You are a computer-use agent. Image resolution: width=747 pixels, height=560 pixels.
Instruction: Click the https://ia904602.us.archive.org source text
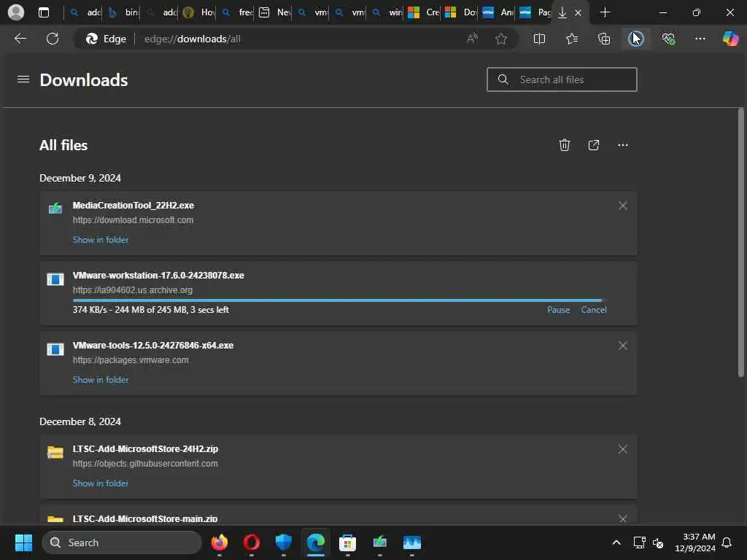(x=133, y=289)
